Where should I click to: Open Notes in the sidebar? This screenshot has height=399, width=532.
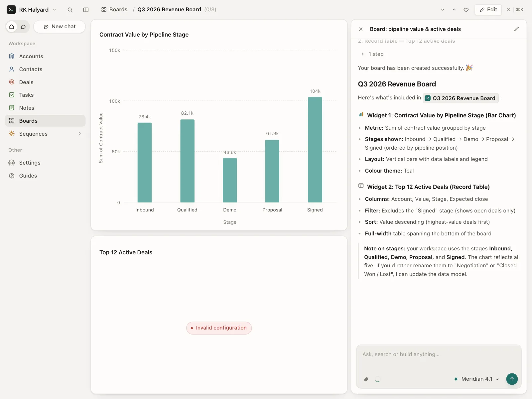[x=45, y=108]
